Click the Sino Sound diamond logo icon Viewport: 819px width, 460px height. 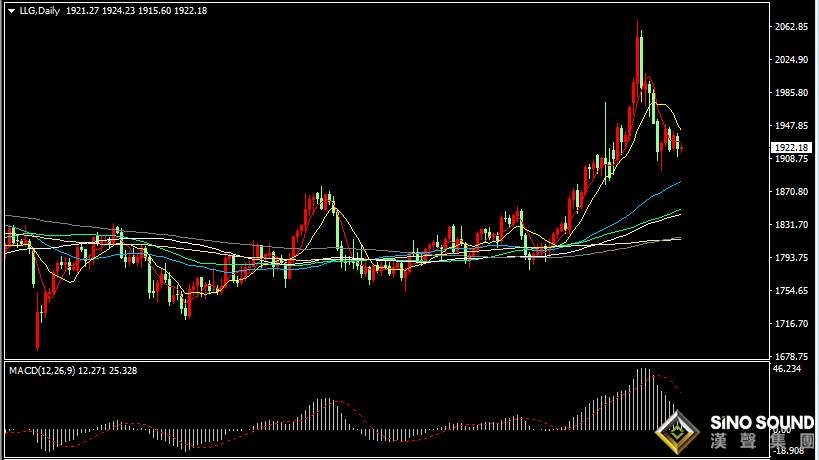point(677,432)
